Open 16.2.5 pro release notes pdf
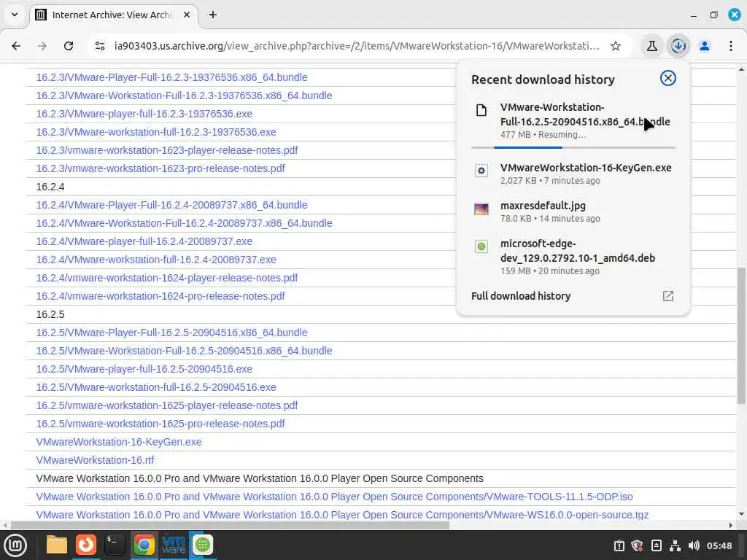Image resolution: width=747 pixels, height=560 pixels. click(x=160, y=424)
